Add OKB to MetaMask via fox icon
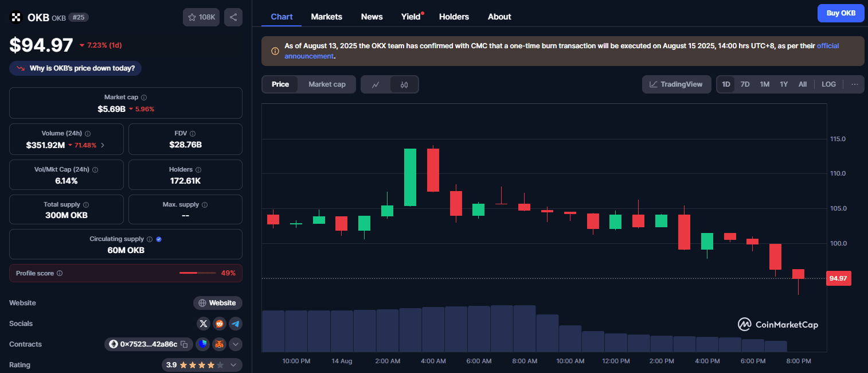 pyautogui.click(x=219, y=344)
